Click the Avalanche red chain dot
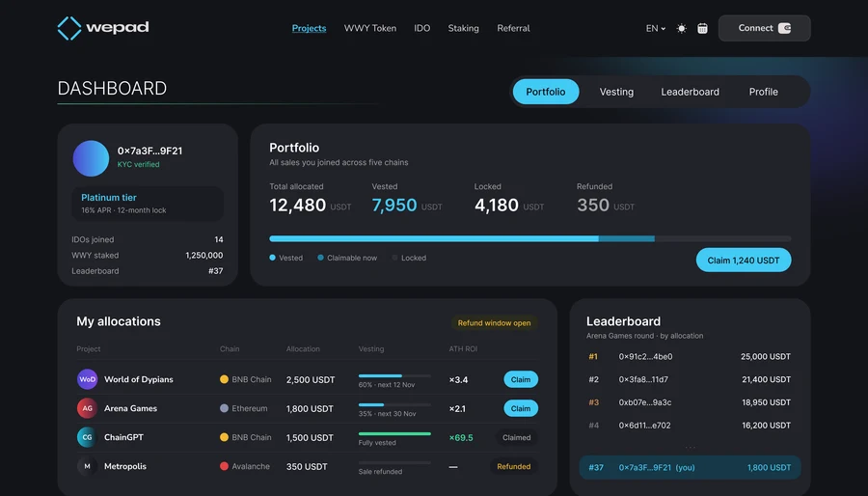Viewport: 868px width, 496px height. [224, 466]
